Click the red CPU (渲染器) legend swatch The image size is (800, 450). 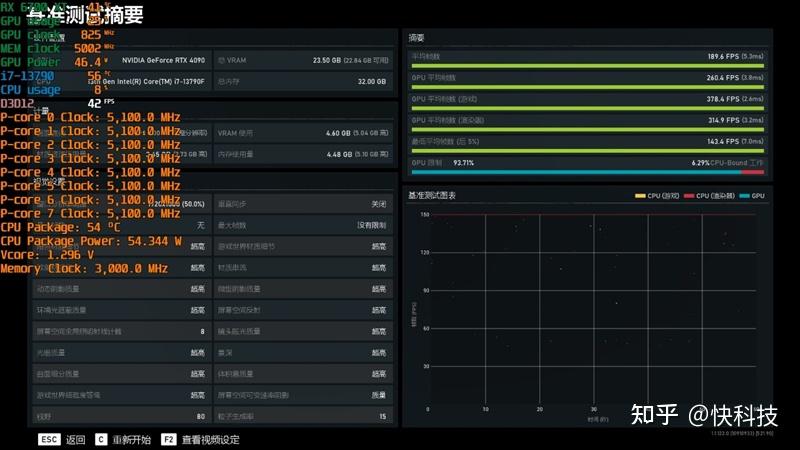coord(689,196)
